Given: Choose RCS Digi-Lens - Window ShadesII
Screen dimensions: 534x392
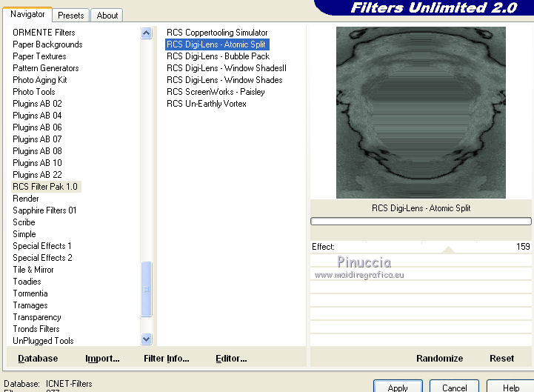Looking at the screenshot, I should click(227, 68).
